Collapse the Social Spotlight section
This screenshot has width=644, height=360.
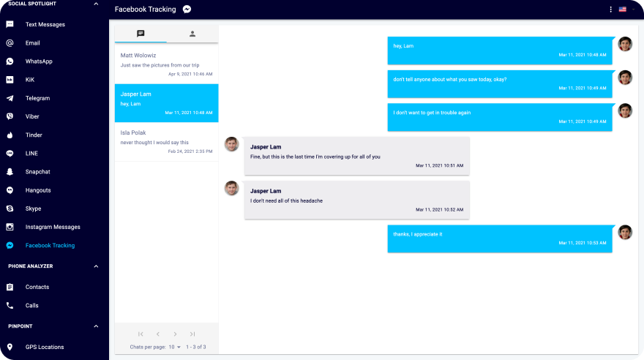click(96, 4)
